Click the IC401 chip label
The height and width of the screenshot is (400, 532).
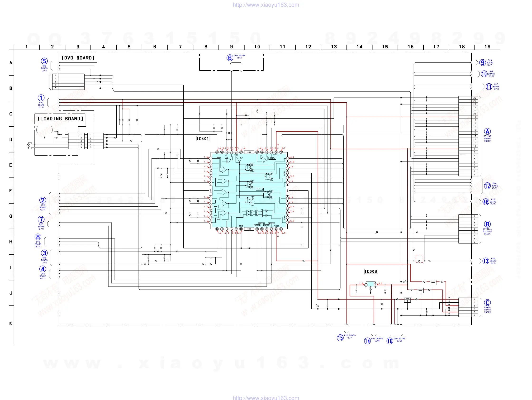[203, 138]
